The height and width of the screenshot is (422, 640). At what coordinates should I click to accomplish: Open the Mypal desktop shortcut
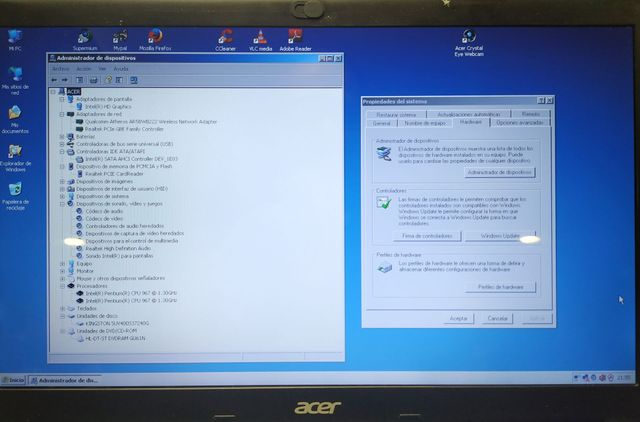120,41
